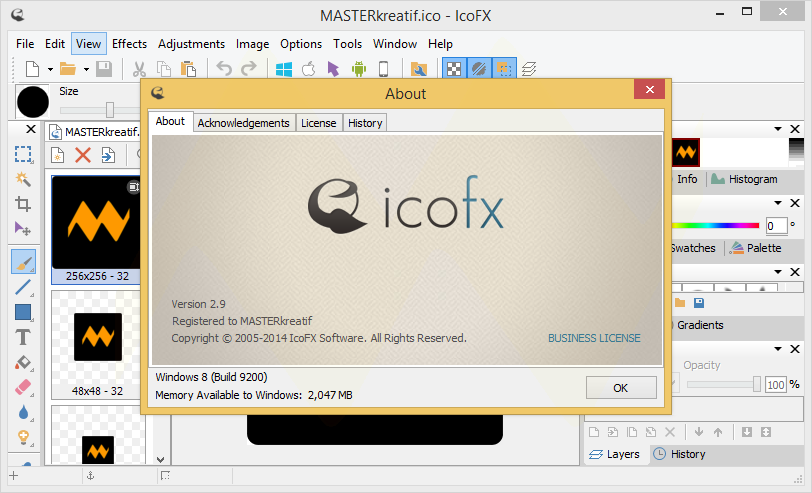Image resolution: width=812 pixels, height=493 pixels.
Task: Open the Effects menu
Action: point(129,44)
